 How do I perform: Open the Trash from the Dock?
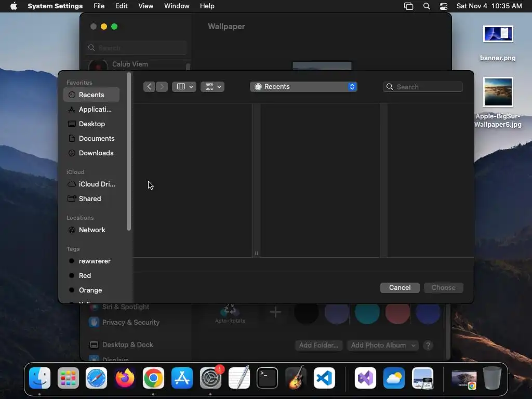click(x=492, y=378)
